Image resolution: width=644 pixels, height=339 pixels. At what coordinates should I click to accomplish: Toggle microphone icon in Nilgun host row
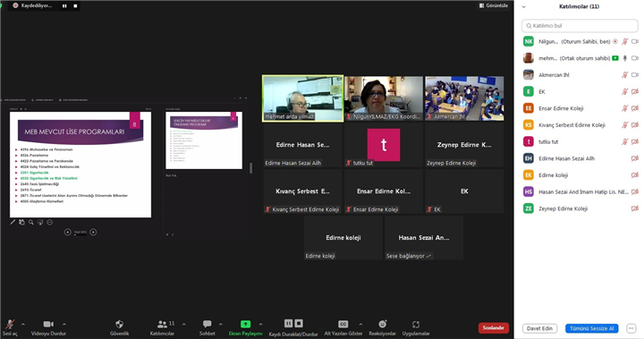coord(624,41)
